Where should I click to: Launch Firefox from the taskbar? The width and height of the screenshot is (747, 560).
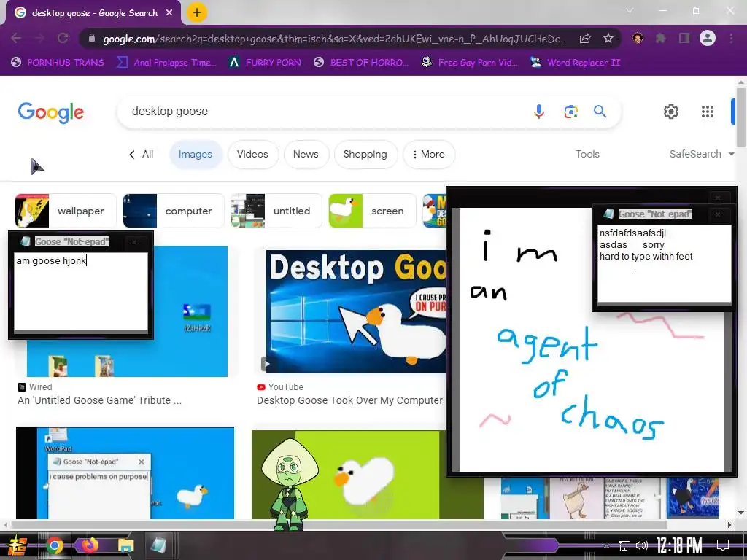point(90,545)
